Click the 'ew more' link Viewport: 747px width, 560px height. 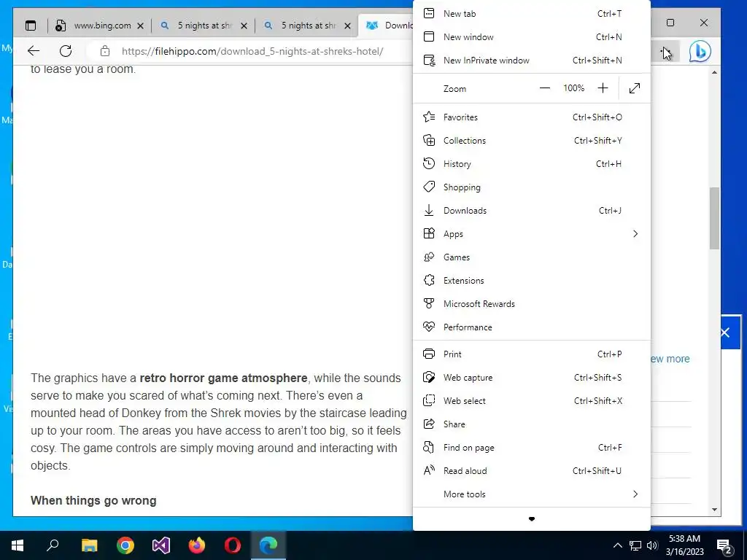pos(670,359)
